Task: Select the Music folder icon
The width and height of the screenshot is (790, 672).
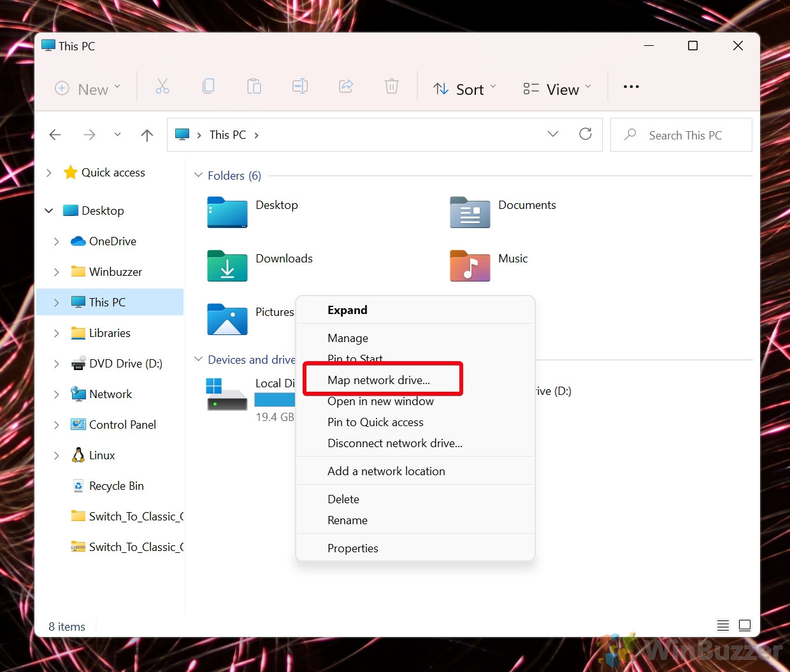Action: [470, 266]
